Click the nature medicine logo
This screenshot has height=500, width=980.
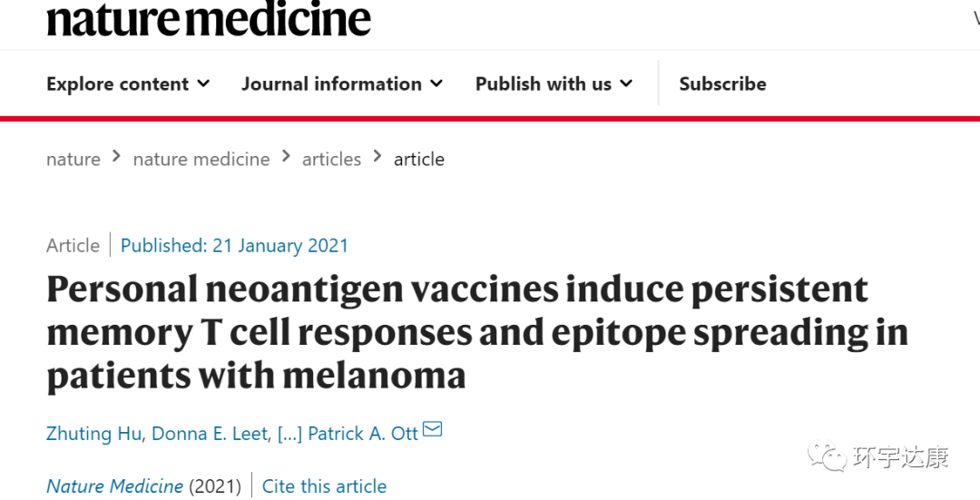click(x=209, y=18)
